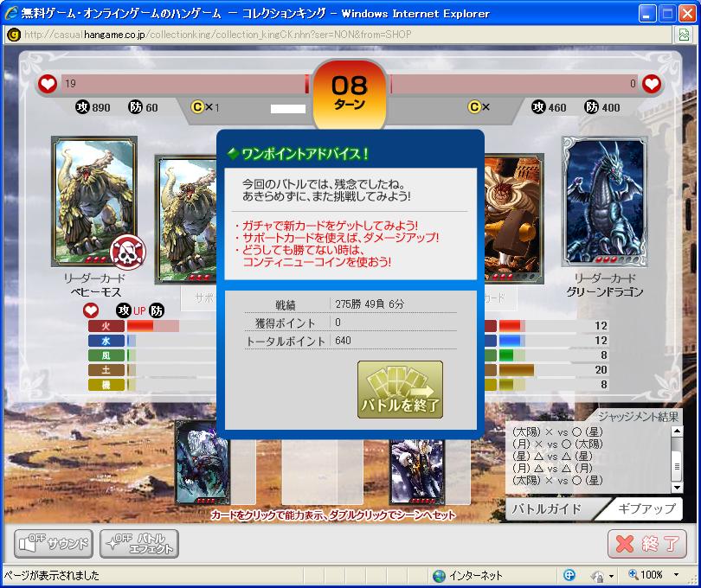Select the ベヒーモス leader card
The height and width of the screenshot is (588, 701).
pyautogui.click(x=93, y=201)
